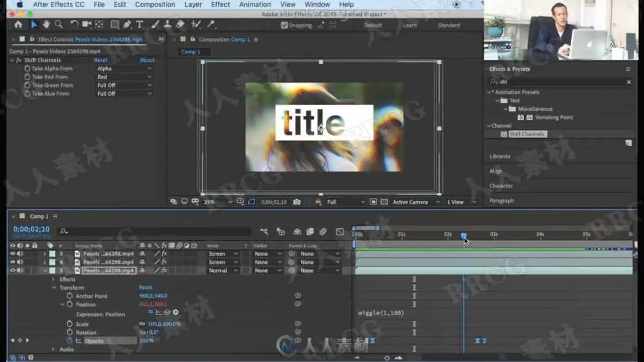
Task: Click About for the Shift Channels effect
Action: pos(147,60)
